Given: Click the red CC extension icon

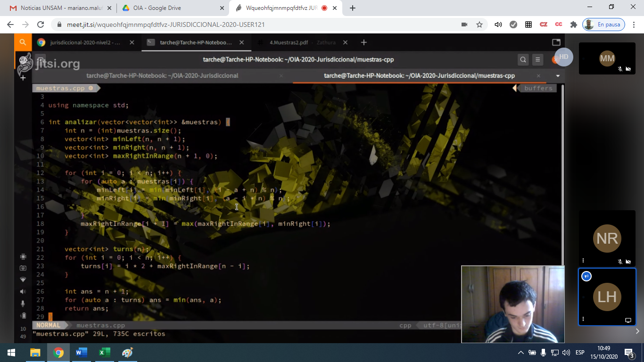Looking at the screenshot, I should coord(559,25).
